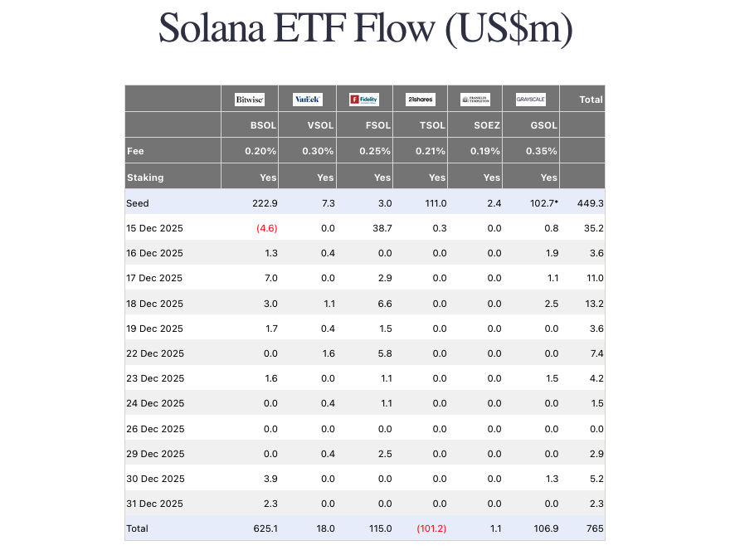Screen dimensions: 735x560
Task: Click the Total column header
Action: (591, 100)
